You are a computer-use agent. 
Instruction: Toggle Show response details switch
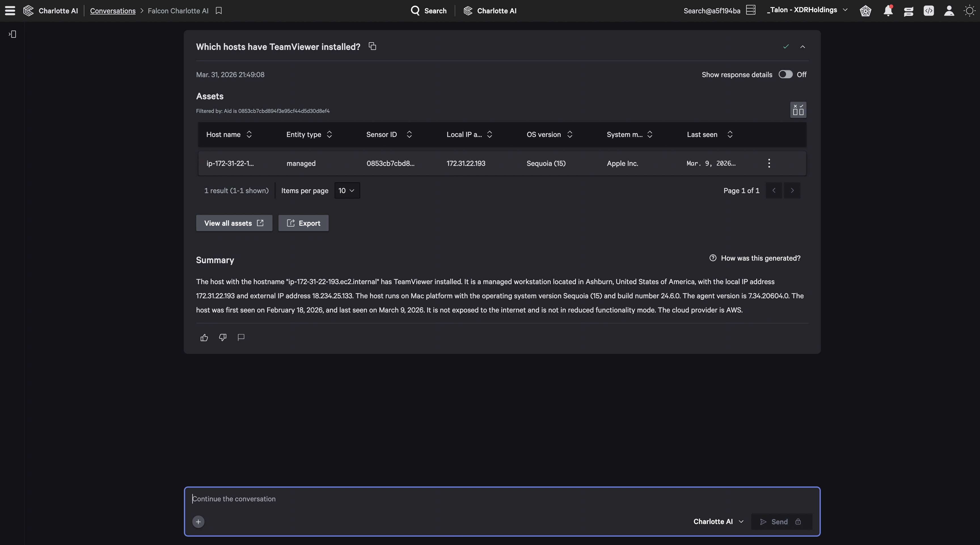tap(785, 75)
